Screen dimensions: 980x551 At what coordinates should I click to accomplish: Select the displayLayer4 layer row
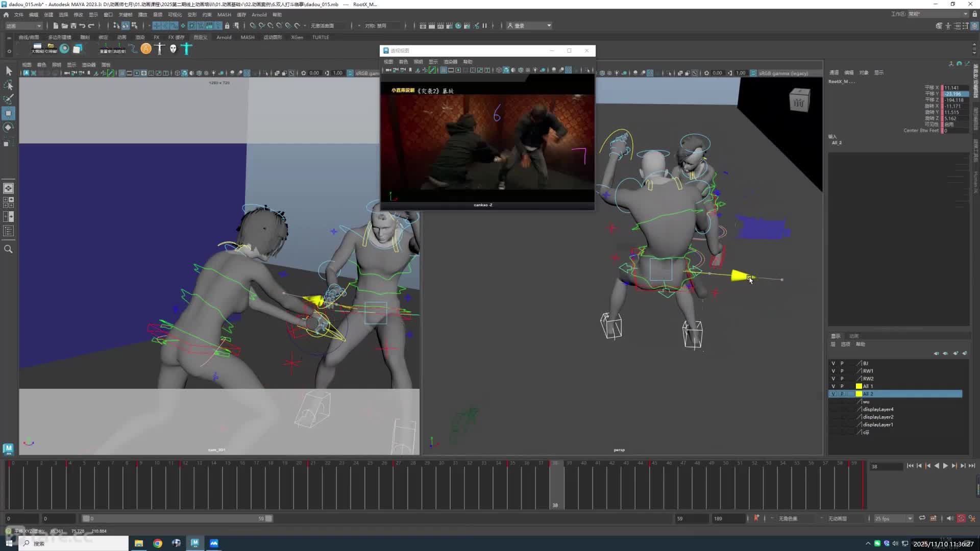(895, 409)
